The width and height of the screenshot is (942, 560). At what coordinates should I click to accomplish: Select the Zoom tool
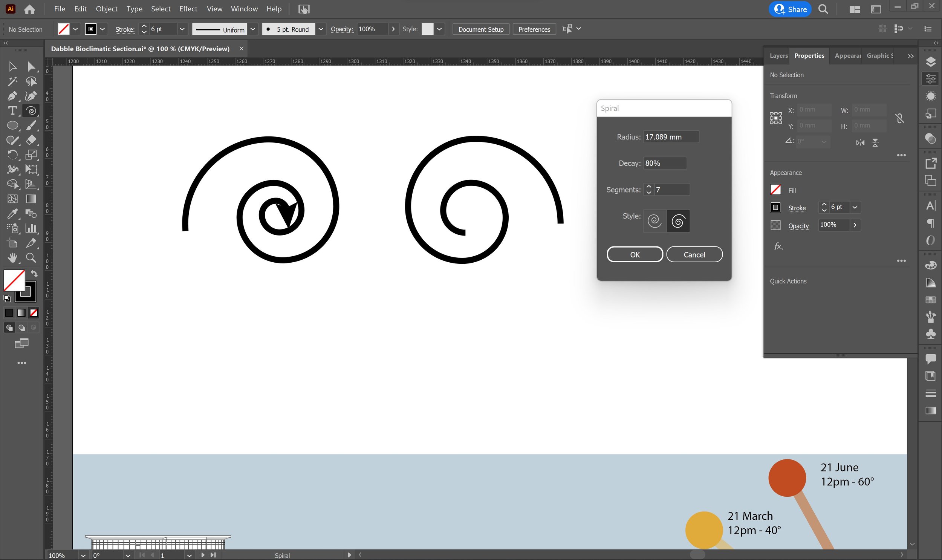31,258
